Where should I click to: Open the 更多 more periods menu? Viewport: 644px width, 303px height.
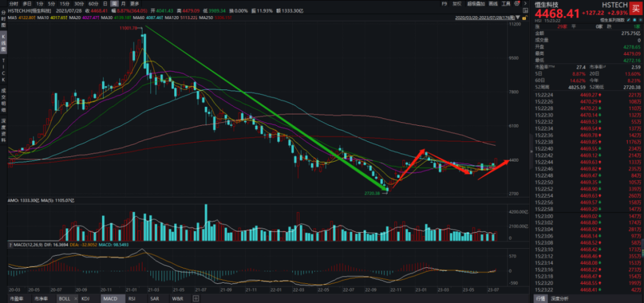(135, 4)
